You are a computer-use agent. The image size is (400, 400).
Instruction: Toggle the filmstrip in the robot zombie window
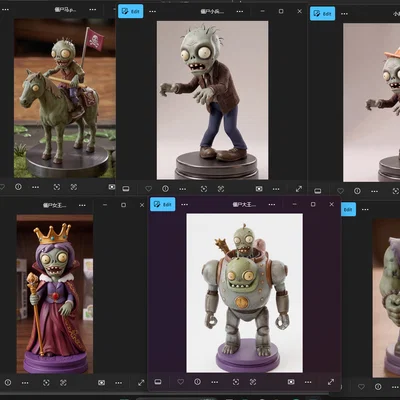click(x=158, y=382)
